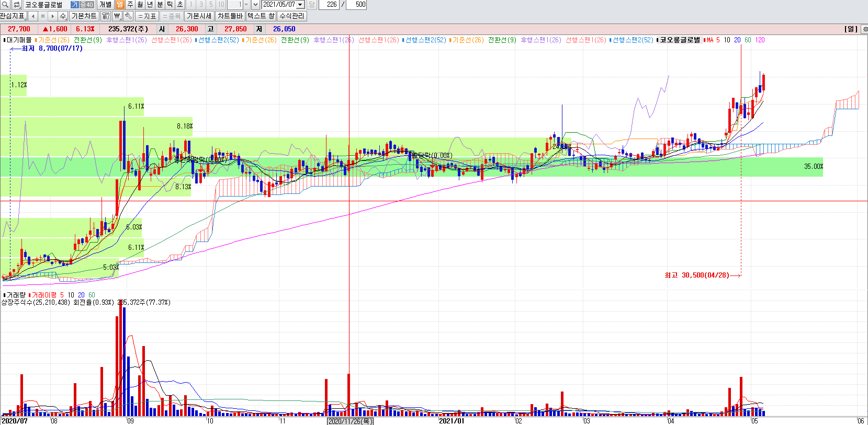Select the 코오롱글로벌 price series legend
Screen dimensions: 868x425
[679, 40]
